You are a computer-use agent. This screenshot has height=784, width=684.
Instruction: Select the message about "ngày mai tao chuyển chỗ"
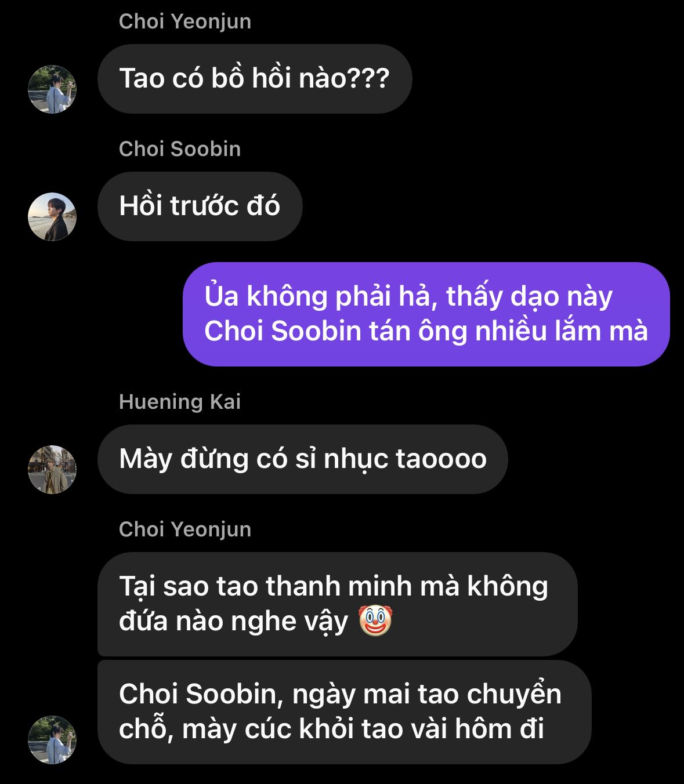[345, 712]
